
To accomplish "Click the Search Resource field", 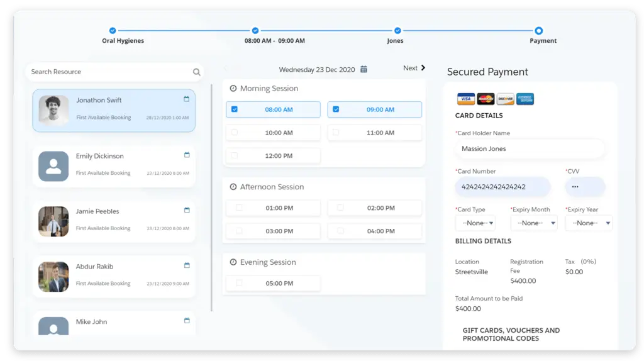I will pos(114,72).
